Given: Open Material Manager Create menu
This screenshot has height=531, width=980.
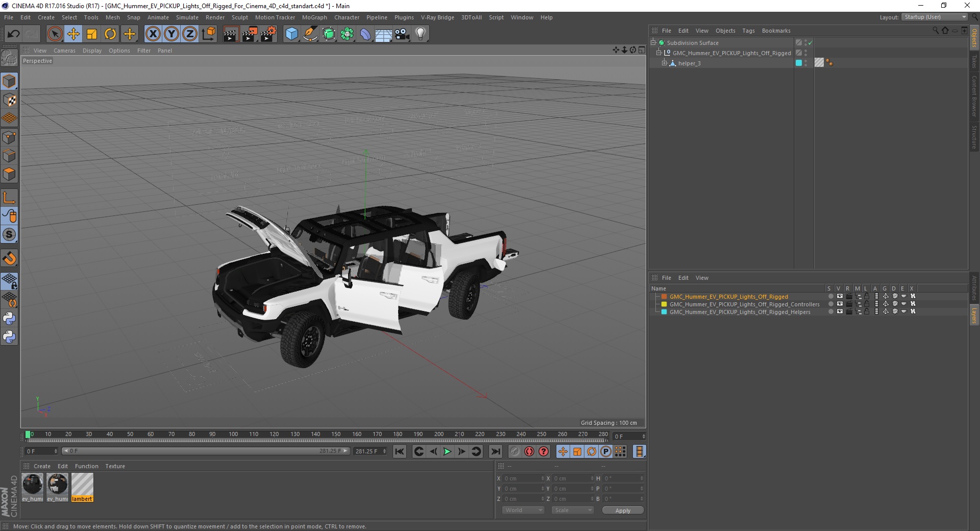Looking at the screenshot, I should [x=42, y=466].
